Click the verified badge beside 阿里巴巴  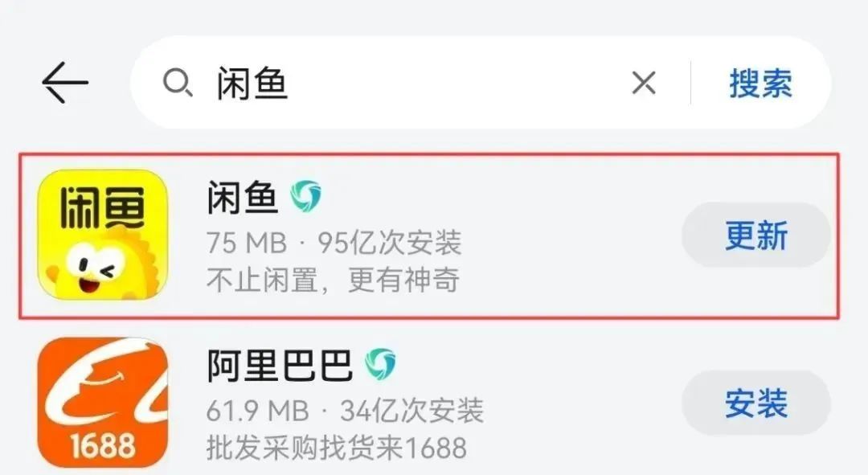(x=380, y=364)
